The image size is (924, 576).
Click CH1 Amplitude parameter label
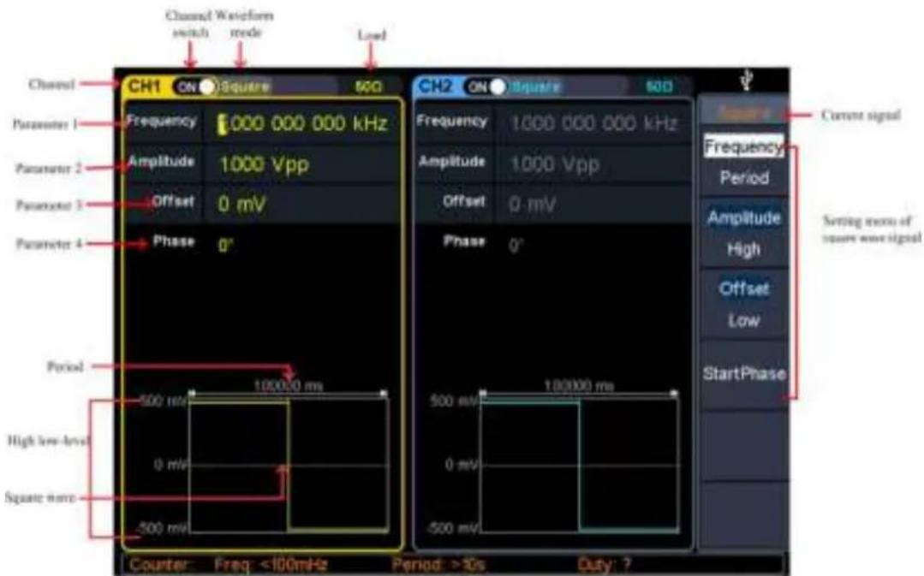pyautogui.click(x=162, y=162)
